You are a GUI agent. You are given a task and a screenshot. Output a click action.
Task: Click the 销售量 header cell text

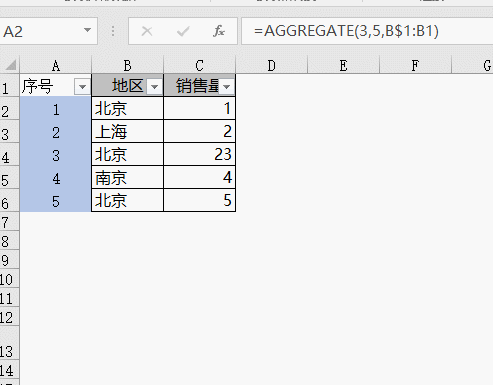[x=197, y=86]
